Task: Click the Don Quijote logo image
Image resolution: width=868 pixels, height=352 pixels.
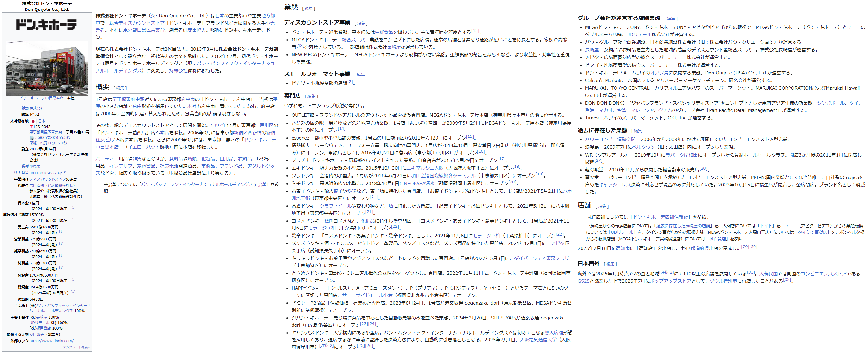Action: [47, 25]
